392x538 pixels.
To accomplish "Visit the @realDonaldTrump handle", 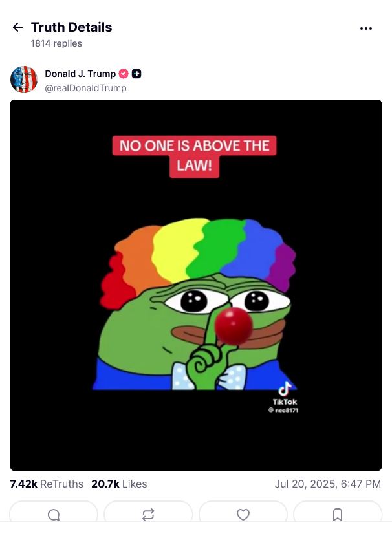I will [85, 88].
